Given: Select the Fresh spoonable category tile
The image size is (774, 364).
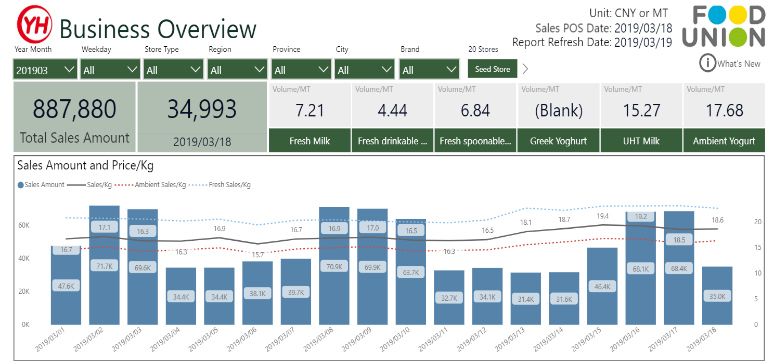Looking at the screenshot, I should (x=475, y=141).
